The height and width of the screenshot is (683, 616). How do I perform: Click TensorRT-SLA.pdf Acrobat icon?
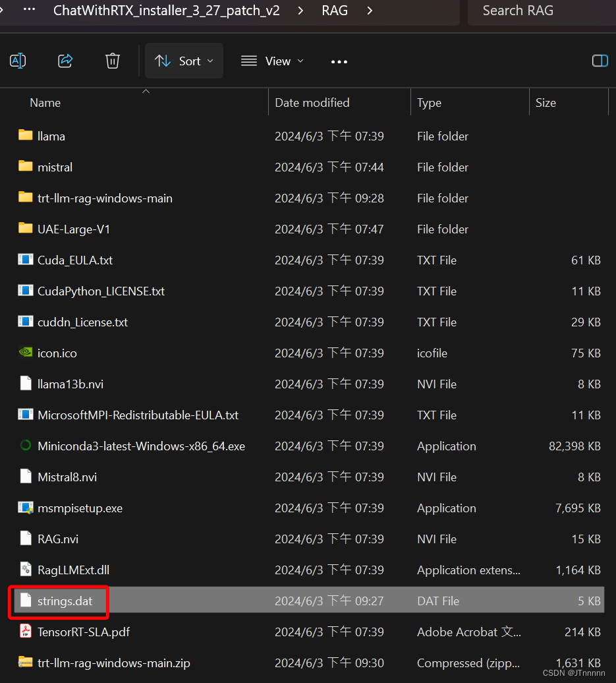point(26,631)
